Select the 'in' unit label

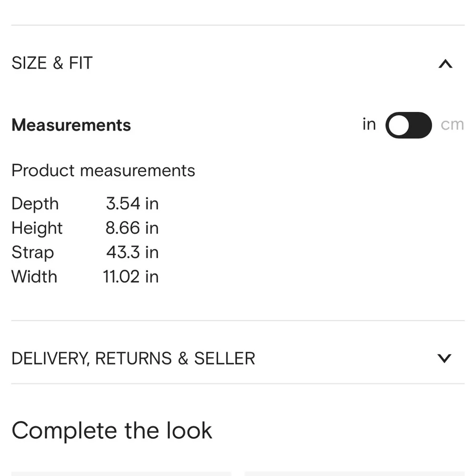coord(369,124)
